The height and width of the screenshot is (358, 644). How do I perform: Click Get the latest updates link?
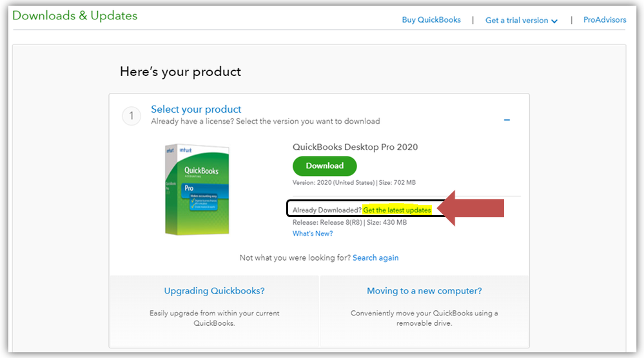point(396,210)
